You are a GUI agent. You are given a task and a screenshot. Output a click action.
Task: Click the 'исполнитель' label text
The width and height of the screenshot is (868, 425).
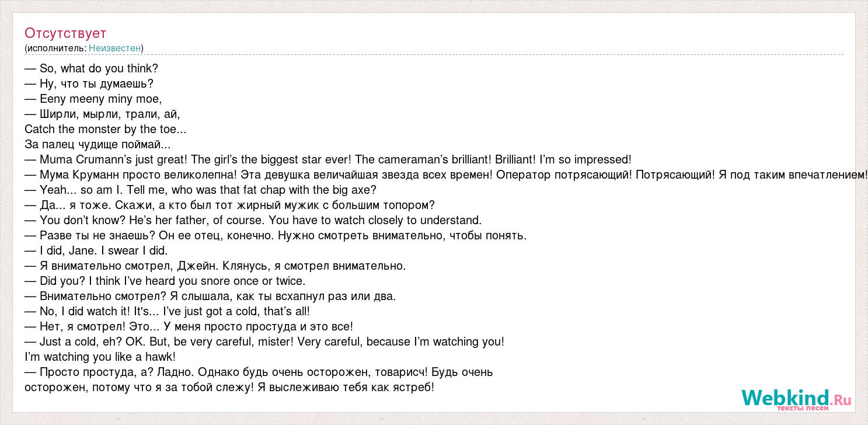pos(57,48)
